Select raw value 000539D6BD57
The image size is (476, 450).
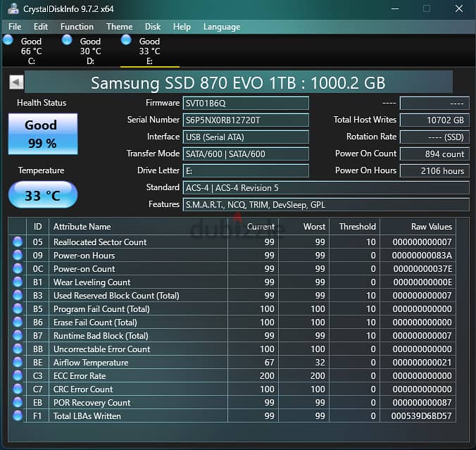click(x=421, y=415)
